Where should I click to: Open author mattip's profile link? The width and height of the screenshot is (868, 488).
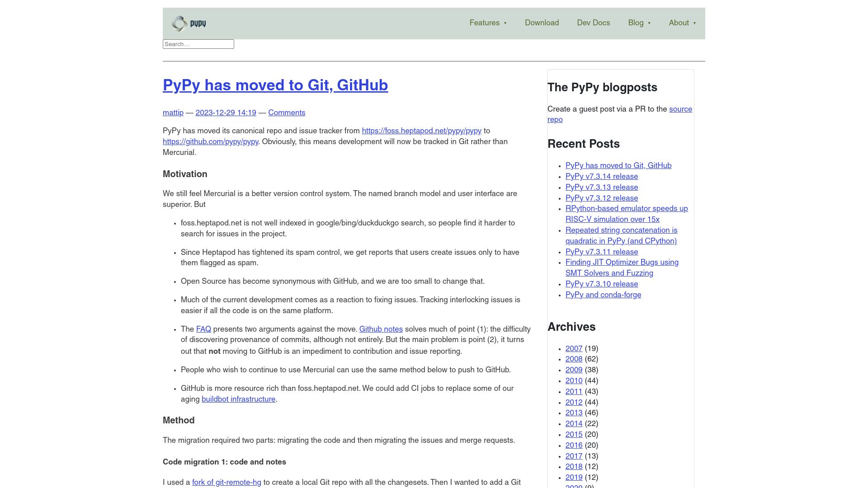173,113
